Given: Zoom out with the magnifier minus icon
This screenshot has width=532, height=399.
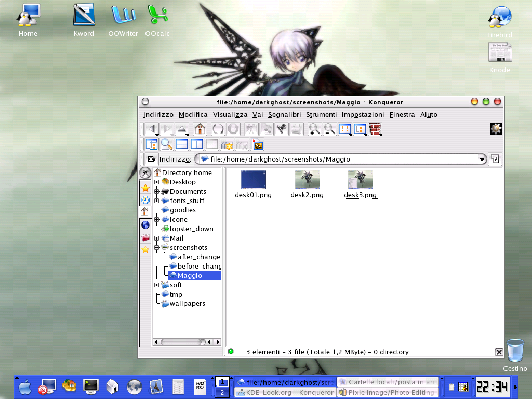Looking at the screenshot, I should pos(330,129).
